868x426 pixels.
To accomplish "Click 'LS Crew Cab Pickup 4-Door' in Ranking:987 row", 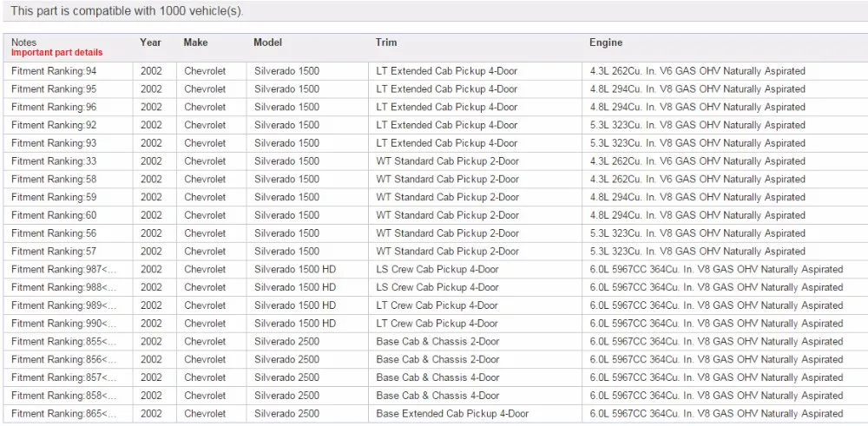I will 437,270.
